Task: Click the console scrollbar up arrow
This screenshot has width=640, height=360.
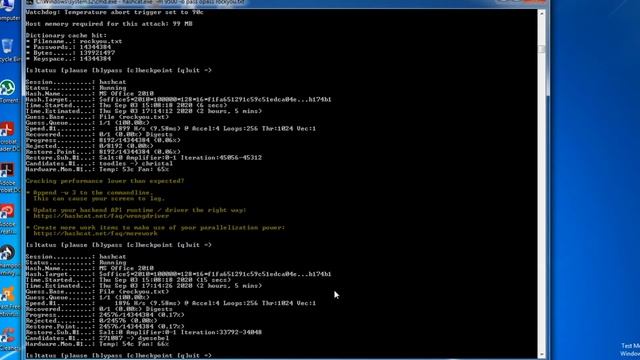Action: (x=542, y=13)
